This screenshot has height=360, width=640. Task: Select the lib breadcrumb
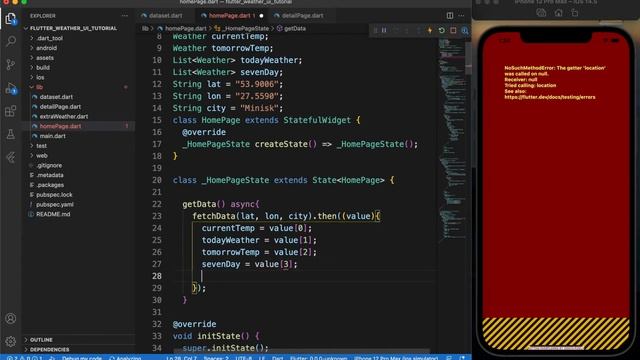145,29
